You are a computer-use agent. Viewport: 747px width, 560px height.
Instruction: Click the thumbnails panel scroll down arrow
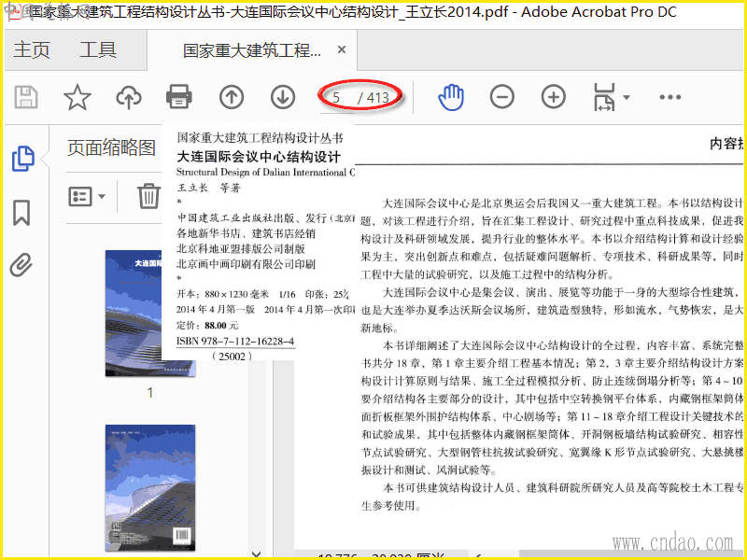(257, 554)
